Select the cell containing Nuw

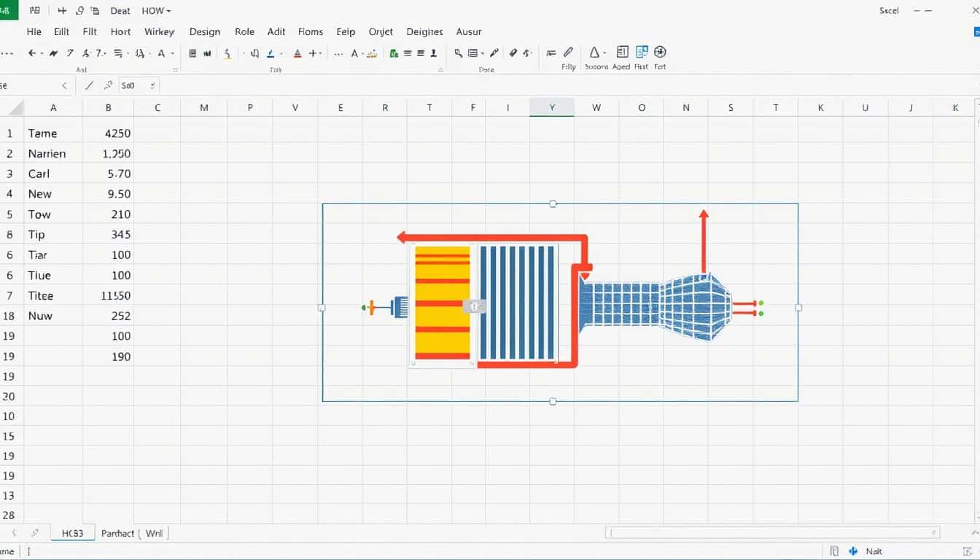click(x=53, y=316)
